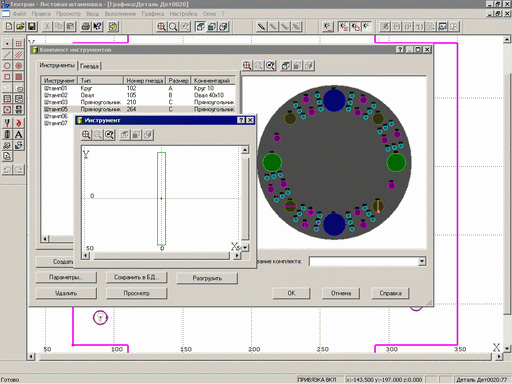512x384 pixels.
Task: Switch to the Гнезда tab
Action: click(x=89, y=66)
